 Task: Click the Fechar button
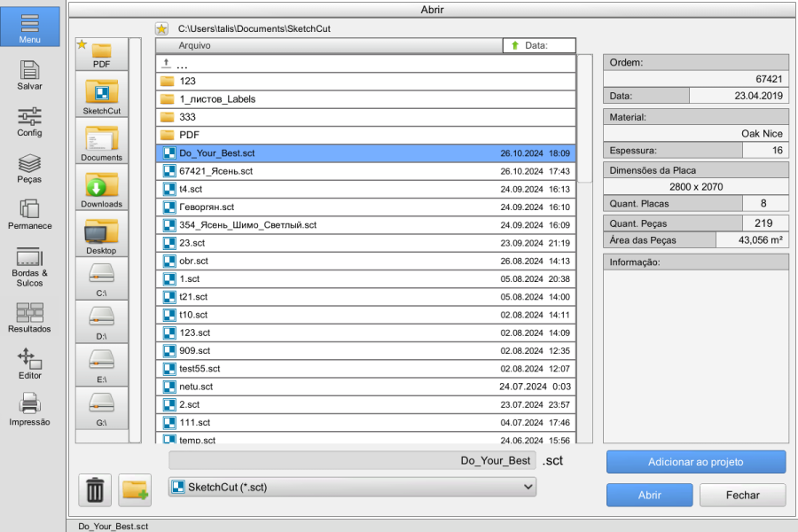(742, 495)
